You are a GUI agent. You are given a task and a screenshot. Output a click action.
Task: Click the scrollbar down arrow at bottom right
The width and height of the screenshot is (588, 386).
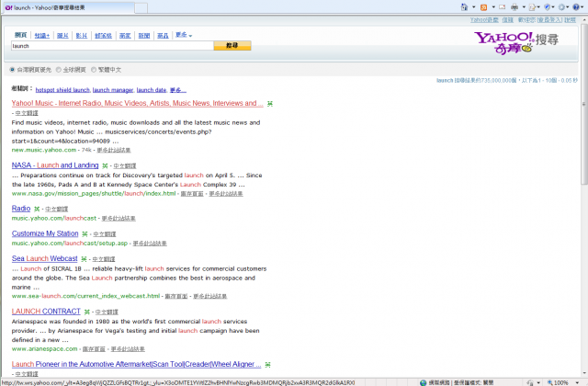point(584,374)
